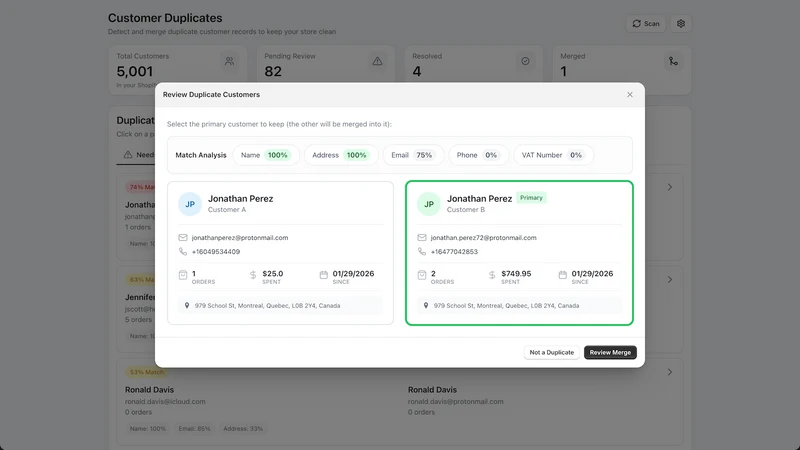Click the Merged 1 card

621,69
